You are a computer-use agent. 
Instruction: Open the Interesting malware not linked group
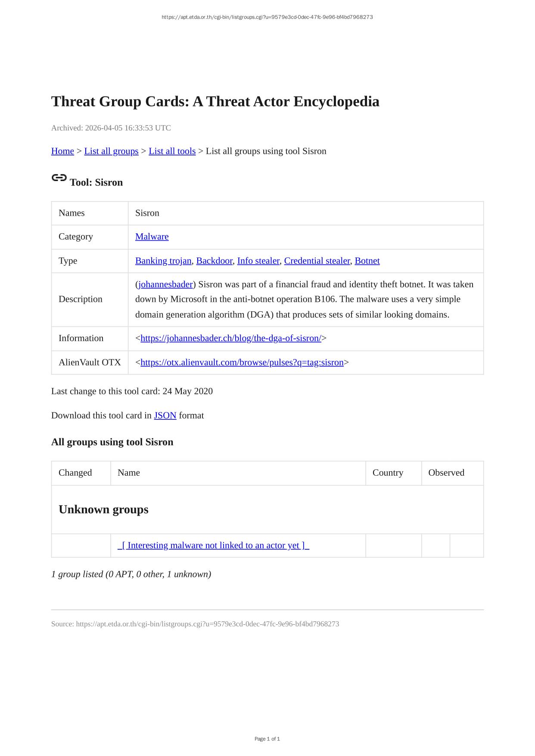[x=213, y=545]
